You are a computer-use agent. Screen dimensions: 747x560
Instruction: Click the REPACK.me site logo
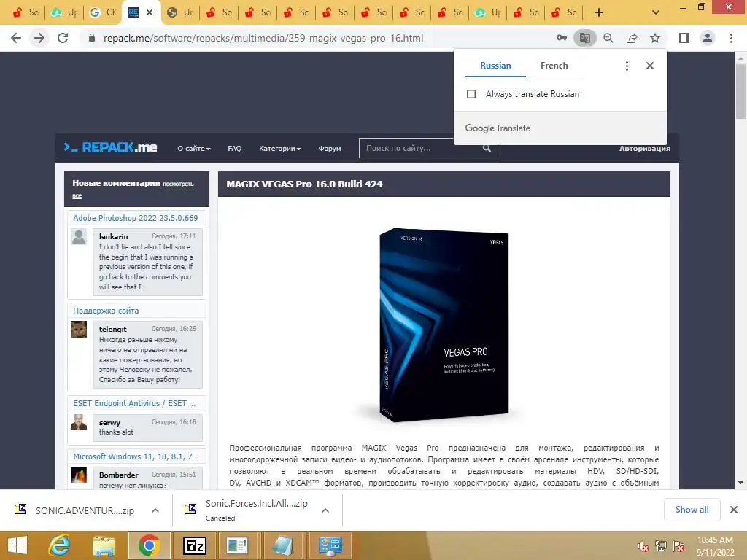pos(111,147)
